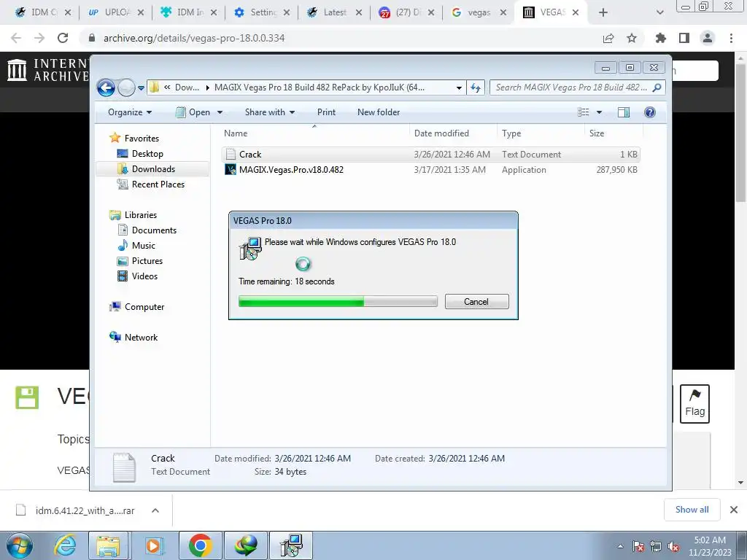Sort files by Type column header

pyautogui.click(x=541, y=133)
